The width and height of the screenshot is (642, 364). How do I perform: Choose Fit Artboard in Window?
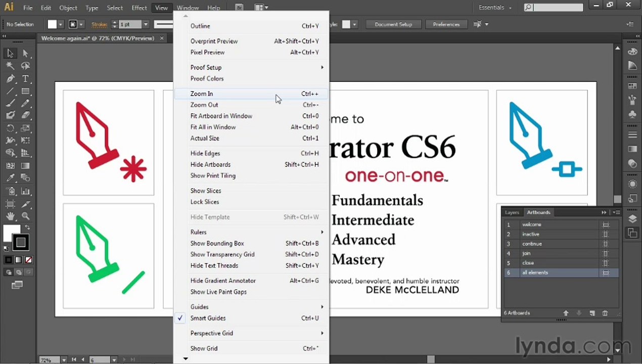pos(251,116)
